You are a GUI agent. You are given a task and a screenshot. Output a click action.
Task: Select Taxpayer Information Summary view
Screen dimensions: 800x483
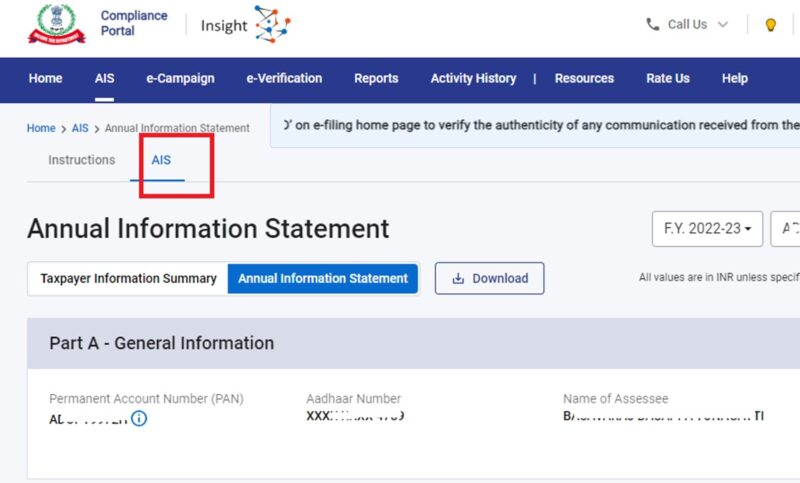[129, 278]
